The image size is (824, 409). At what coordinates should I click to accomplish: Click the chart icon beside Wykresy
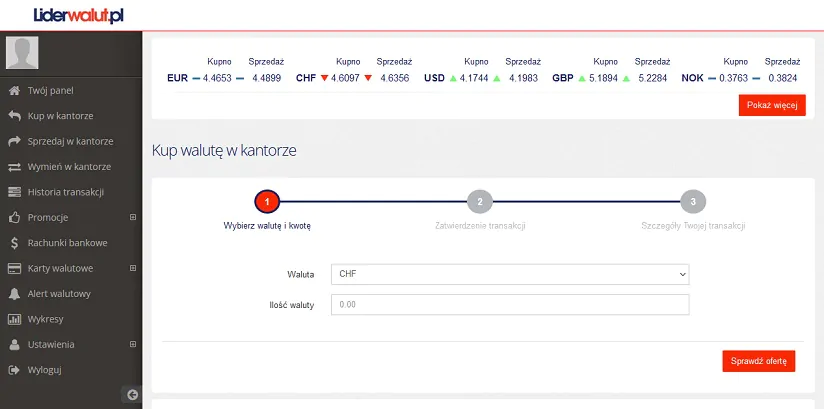click(x=14, y=320)
